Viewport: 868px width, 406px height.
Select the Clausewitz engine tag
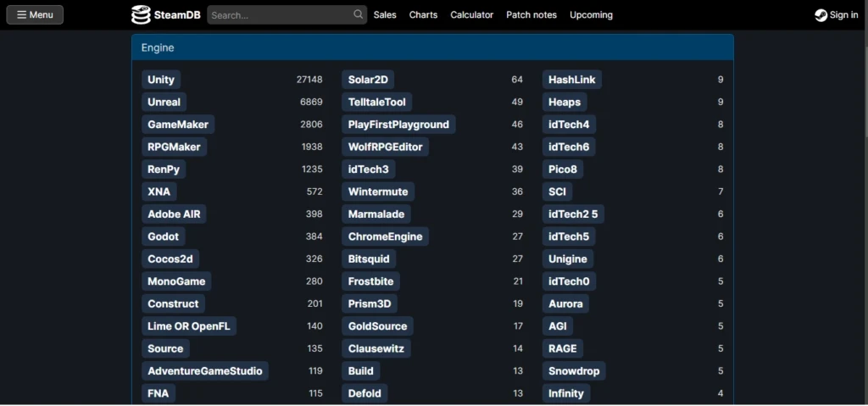[376, 348]
